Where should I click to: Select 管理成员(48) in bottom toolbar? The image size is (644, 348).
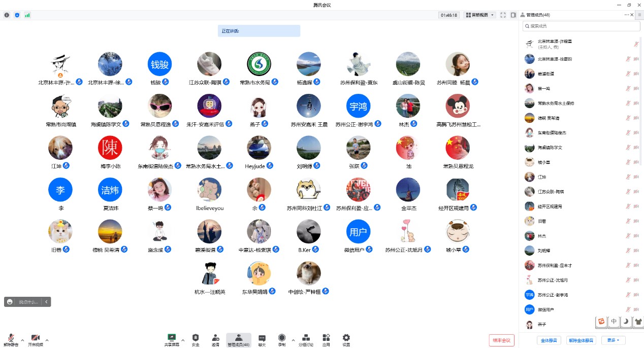pyautogui.click(x=238, y=339)
